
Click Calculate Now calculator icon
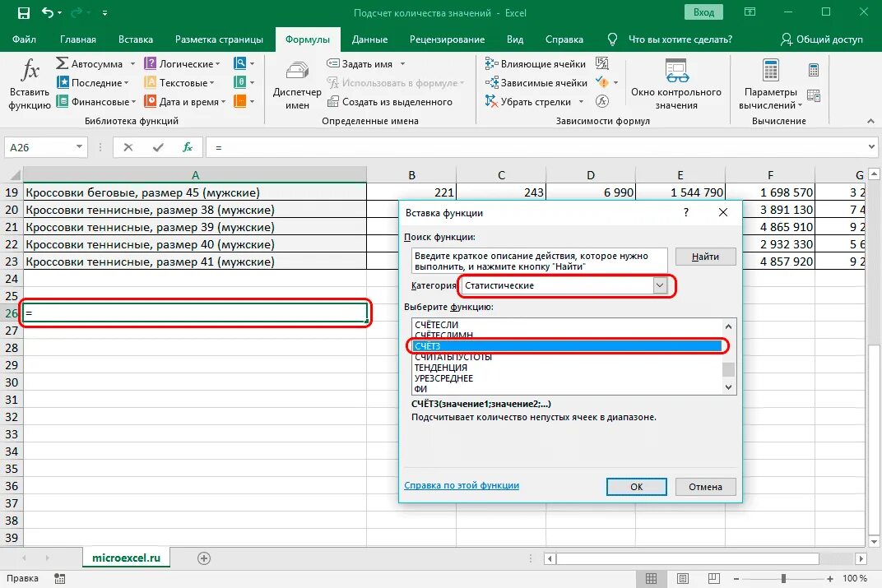coord(814,70)
